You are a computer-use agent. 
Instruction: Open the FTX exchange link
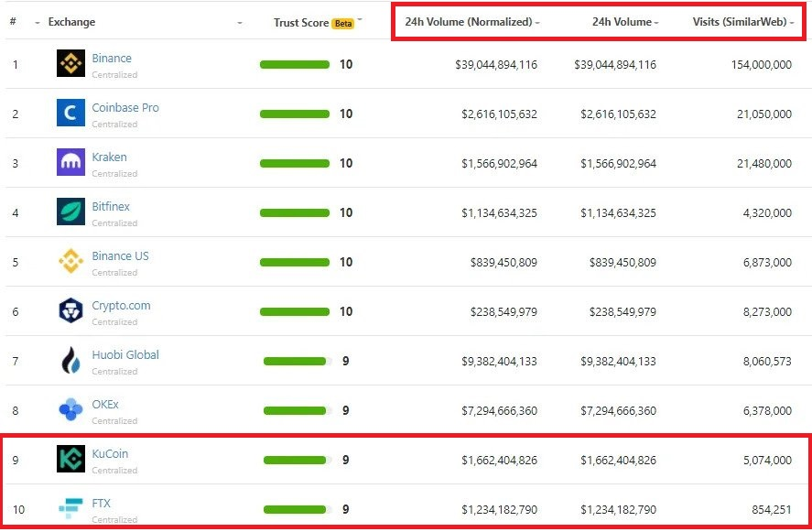tap(101, 503)
